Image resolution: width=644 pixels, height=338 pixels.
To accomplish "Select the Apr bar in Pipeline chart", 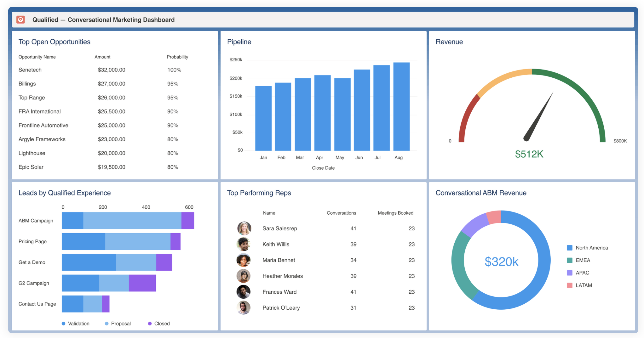I will pos(323,113).
